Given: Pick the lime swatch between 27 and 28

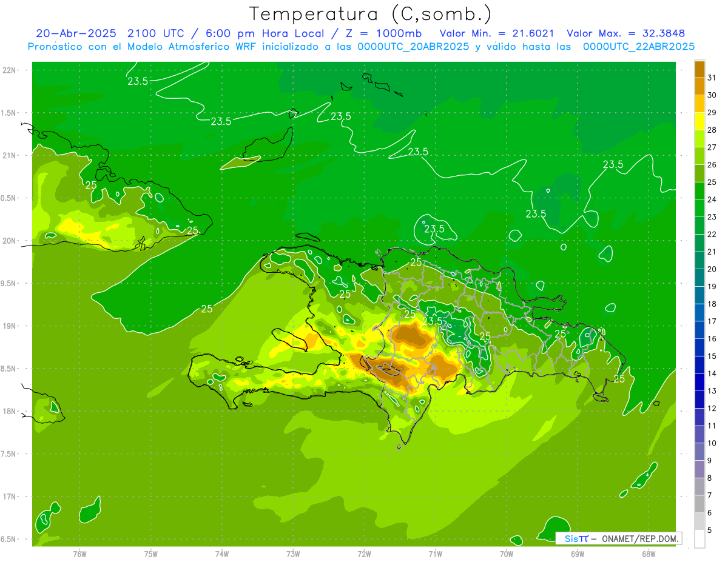Looking at the screenshot, I should coord(699,138).
